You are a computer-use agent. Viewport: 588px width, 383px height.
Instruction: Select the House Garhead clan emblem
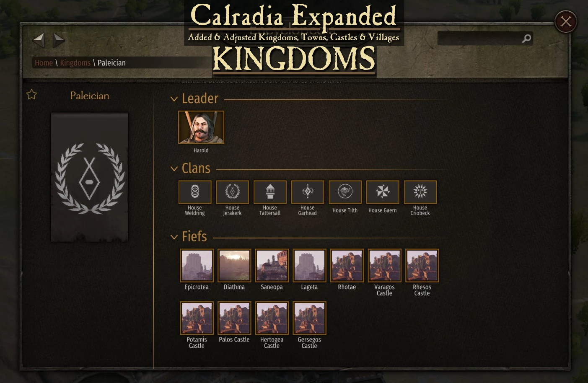coord(308,192)
